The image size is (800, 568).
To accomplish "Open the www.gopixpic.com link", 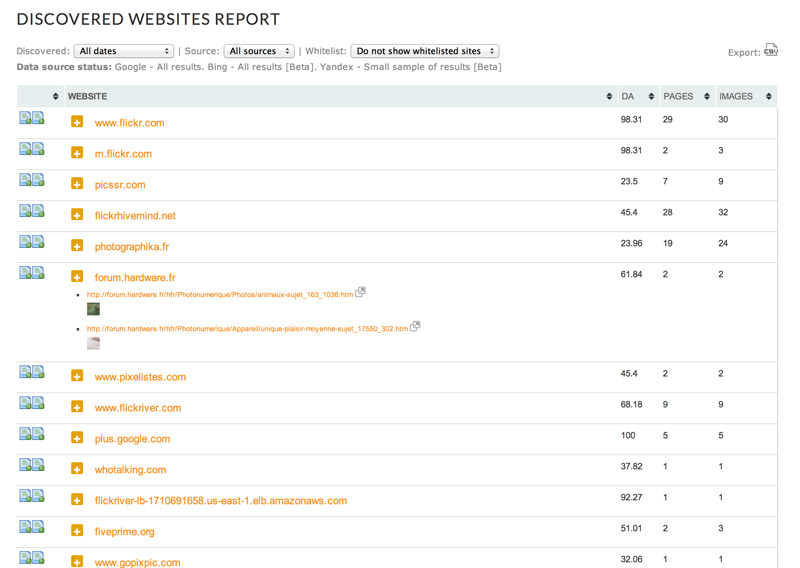I will tap(137, 562).
